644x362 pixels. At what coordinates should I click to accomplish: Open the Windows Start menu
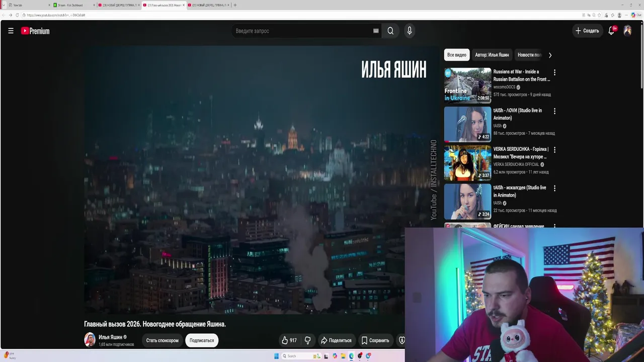276,356
